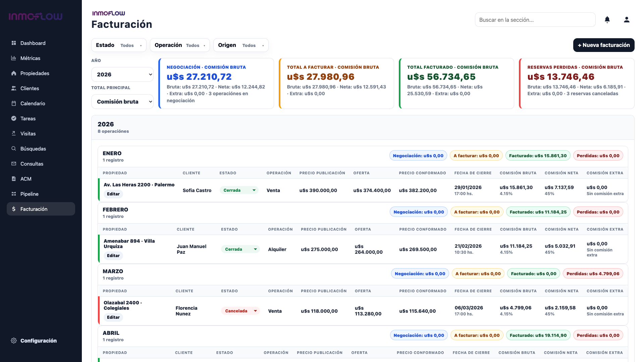Click the Total a facturar summary card

(x=336, y=83)
